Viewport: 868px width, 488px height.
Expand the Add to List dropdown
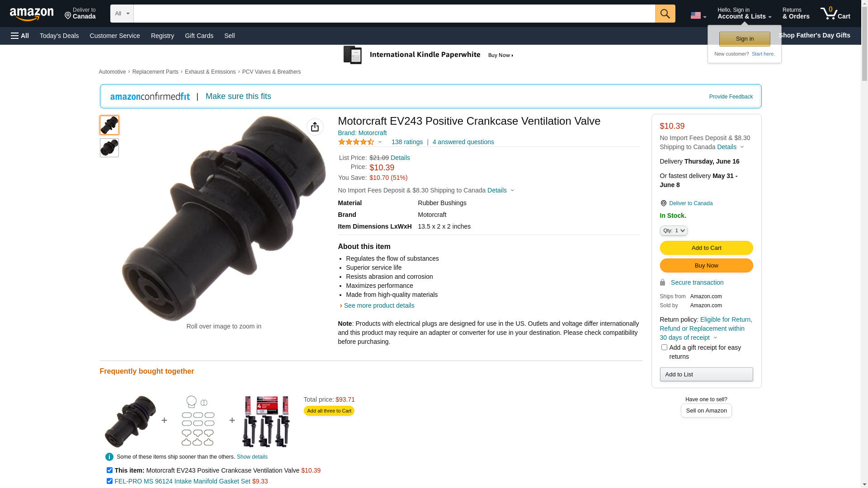pos(706,374)
